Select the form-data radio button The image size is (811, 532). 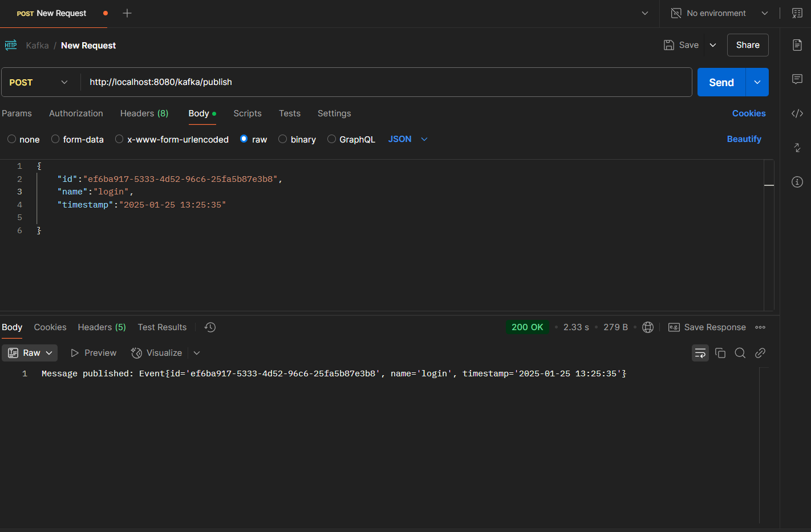pos(55,139)
